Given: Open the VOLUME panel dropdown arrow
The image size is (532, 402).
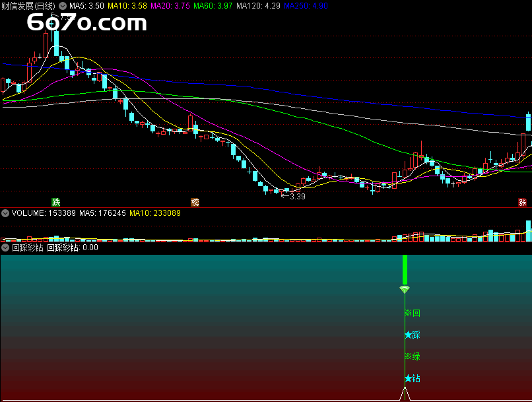Looking at the screenshot, I should point(5,213).
